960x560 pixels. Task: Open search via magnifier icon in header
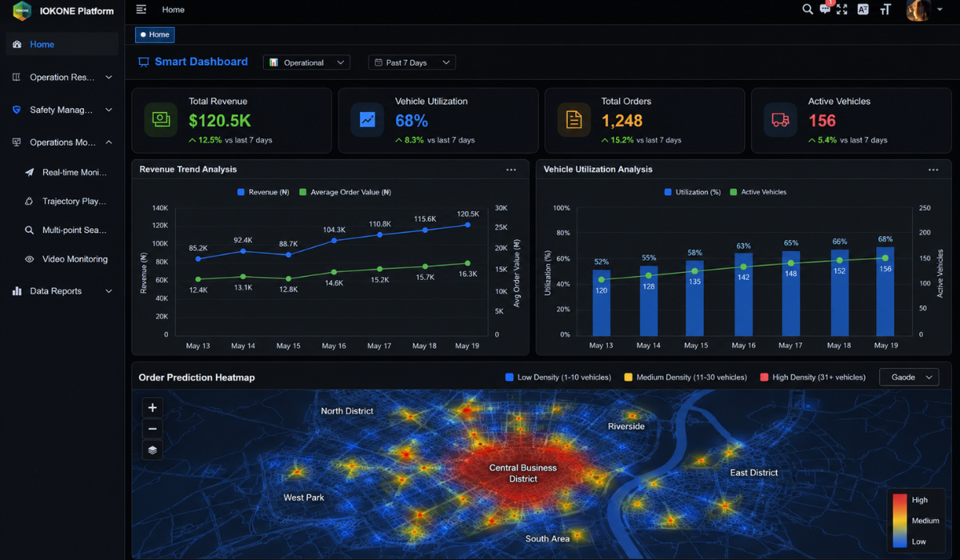click(807, 10)
